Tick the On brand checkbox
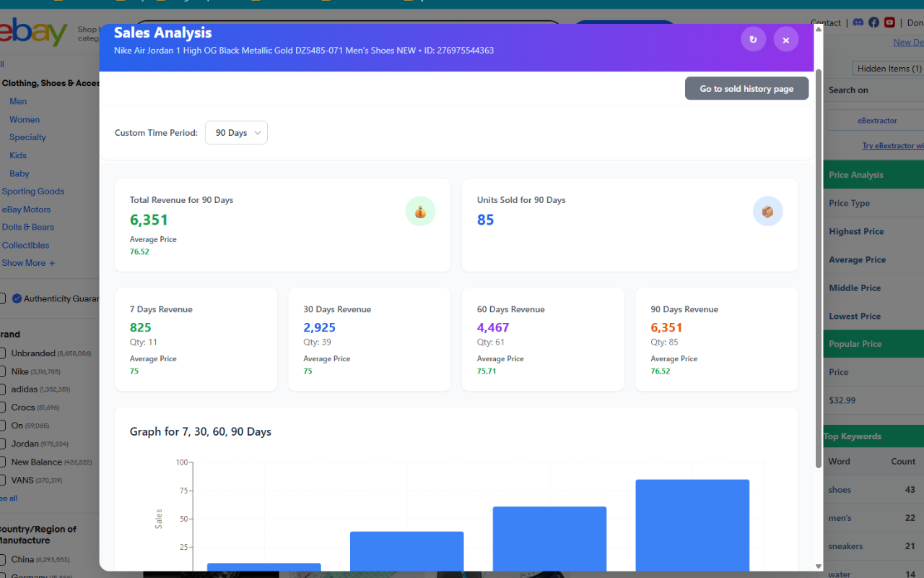 (2, 426)
